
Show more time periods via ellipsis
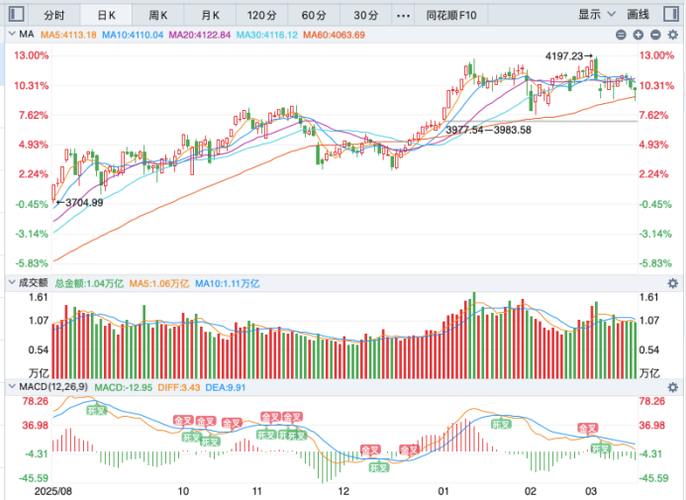403,15
